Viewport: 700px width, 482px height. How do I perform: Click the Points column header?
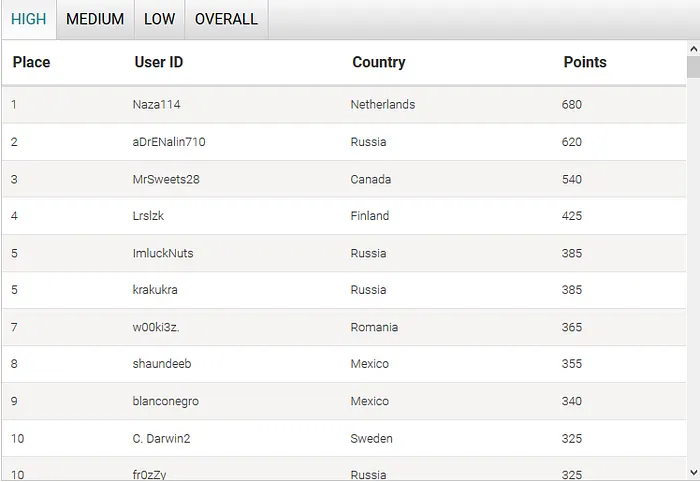coord(585,62)
